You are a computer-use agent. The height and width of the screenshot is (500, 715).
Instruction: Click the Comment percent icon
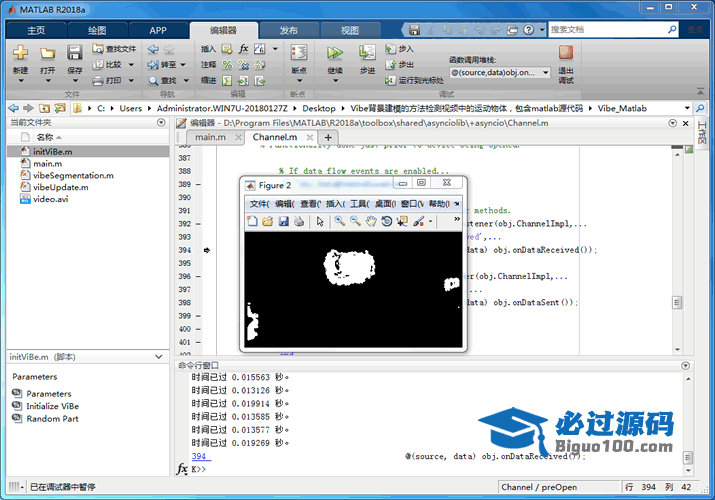point(227,65)
